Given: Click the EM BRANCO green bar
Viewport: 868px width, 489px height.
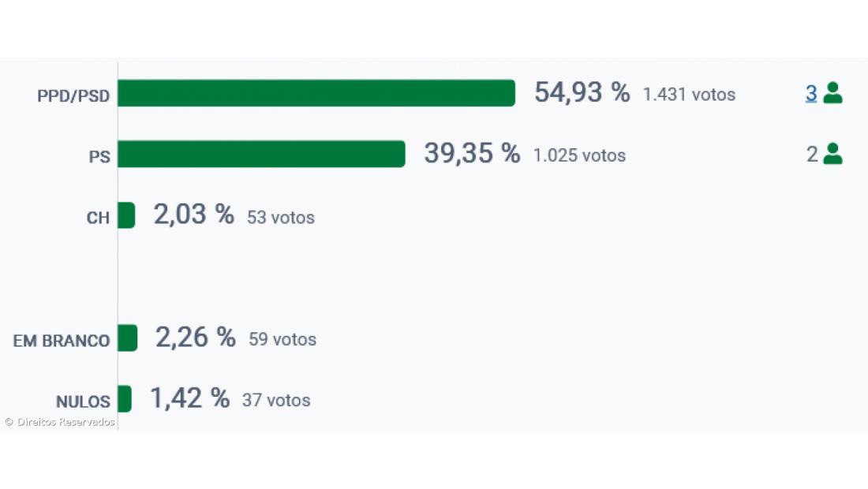Looking at the screenshot, I should (127, 338).
